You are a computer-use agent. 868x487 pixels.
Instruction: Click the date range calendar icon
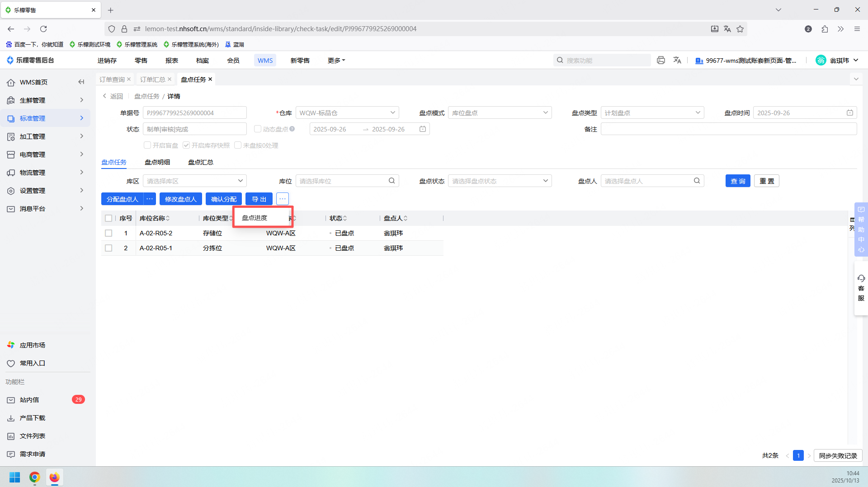(423, 129)
